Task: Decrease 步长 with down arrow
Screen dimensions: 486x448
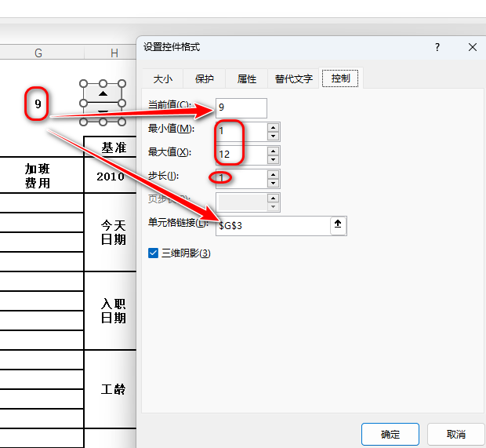Action: (x=273, y=183)
